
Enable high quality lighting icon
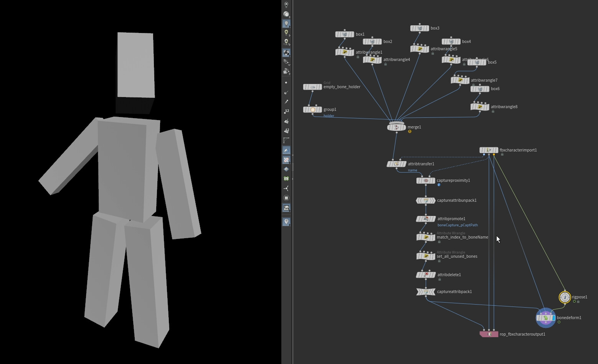286,33
